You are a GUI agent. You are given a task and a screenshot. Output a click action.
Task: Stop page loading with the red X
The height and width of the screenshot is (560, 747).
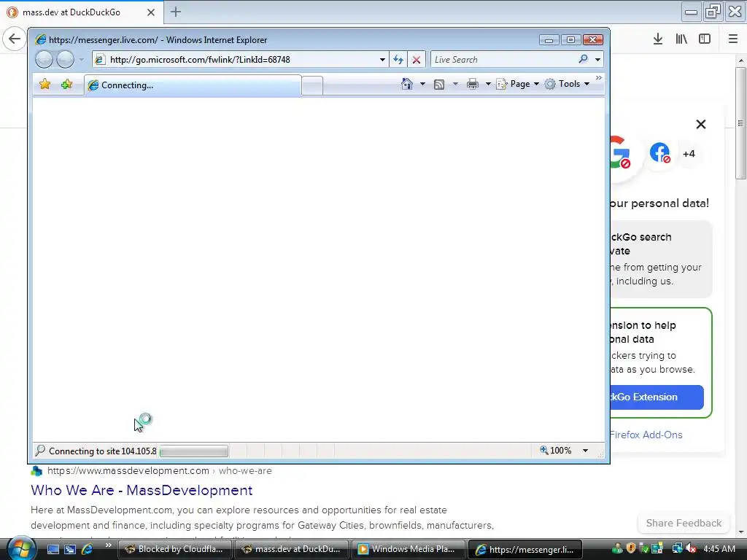pos(417,60)
